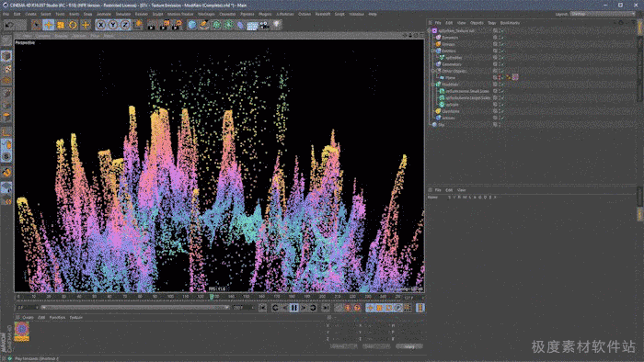The image size is (644, 362).
Task: Switch to Model mode in left palette
Action: [6, 56]
